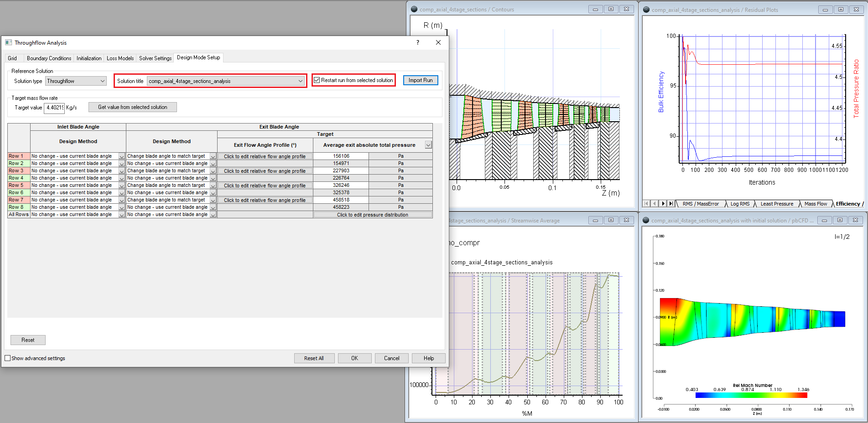Minimize the pbCFD window
Screen dimensions: 868x423
824,220
